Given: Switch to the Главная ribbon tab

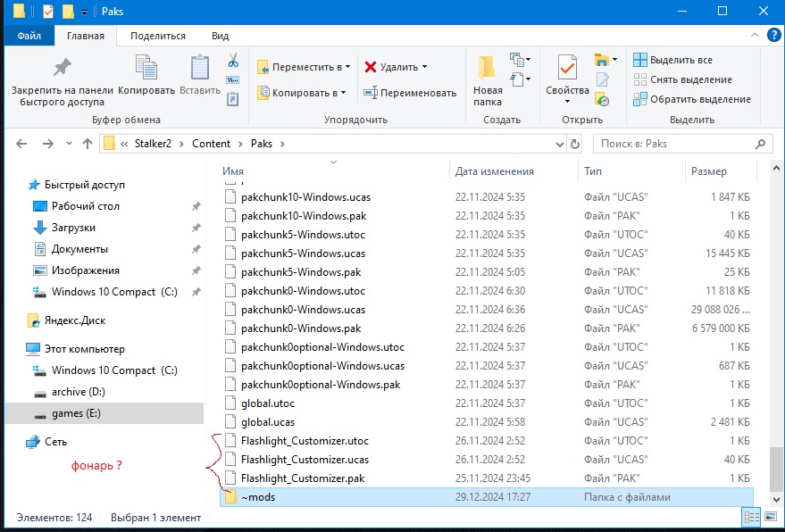Looking at the screenshot, I should [x=86, y=36].
